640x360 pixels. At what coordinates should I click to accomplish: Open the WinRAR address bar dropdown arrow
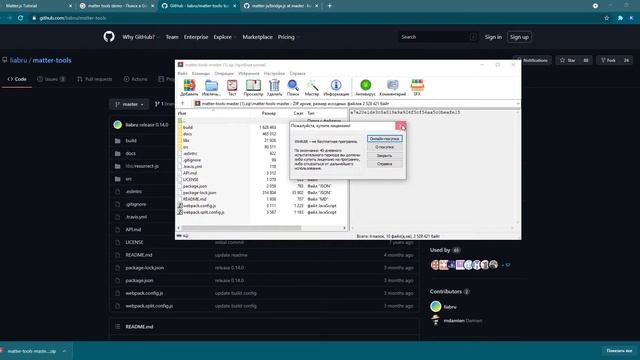[518, 104]
